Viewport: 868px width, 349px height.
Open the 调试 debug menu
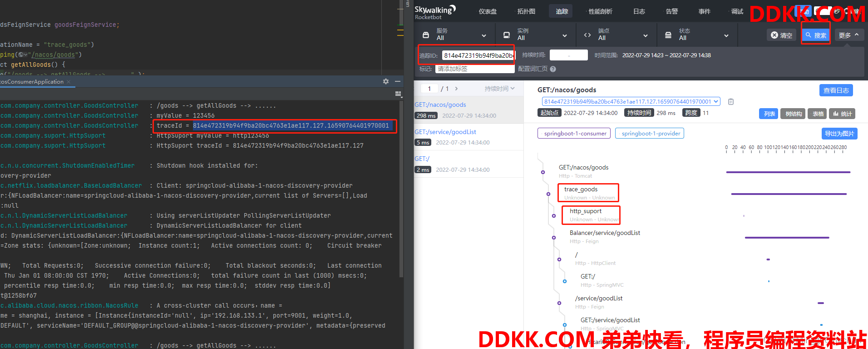(x=737, y=11)
